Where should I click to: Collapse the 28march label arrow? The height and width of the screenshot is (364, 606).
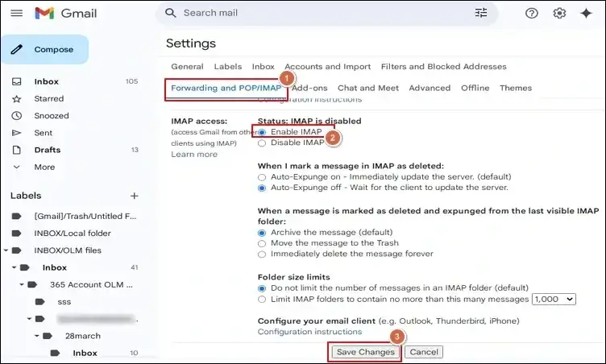click(37, 336)
